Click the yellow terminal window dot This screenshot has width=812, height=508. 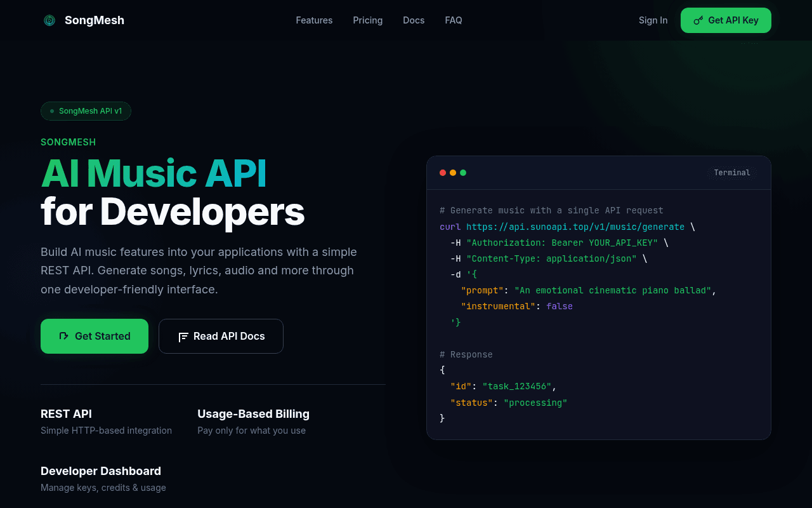point(453,173)
